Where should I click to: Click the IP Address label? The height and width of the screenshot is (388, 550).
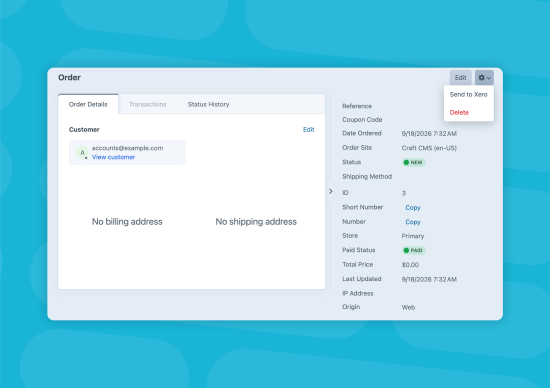coord(358,293)
